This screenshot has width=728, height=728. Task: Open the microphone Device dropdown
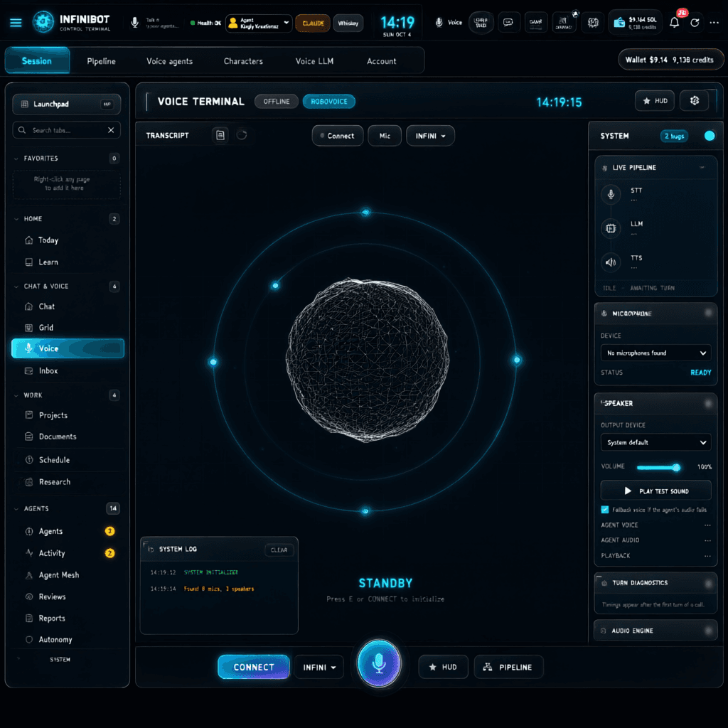655,353
